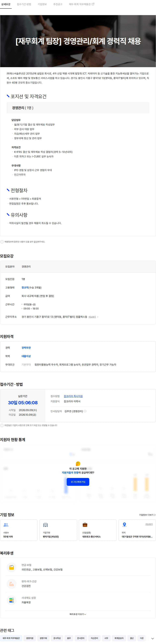The image size is (156, 644).
Task: Select 더존 tag
Action: tap(142, 638)
